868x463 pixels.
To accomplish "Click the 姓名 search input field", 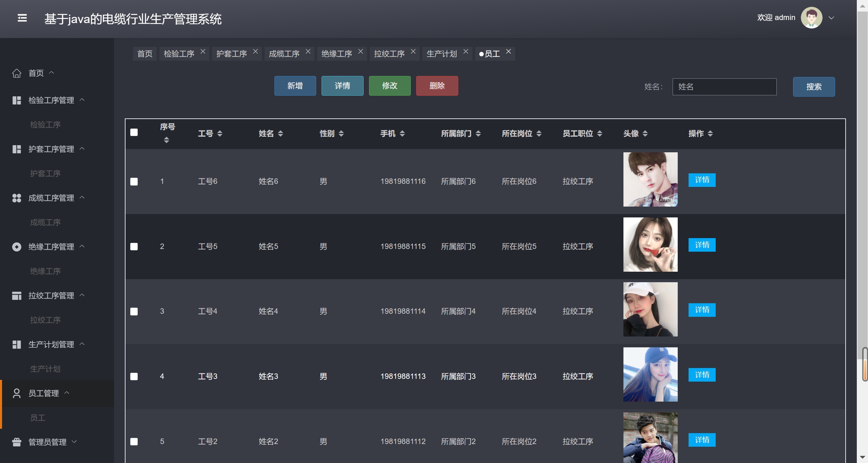I will click(x=725, y=87).
